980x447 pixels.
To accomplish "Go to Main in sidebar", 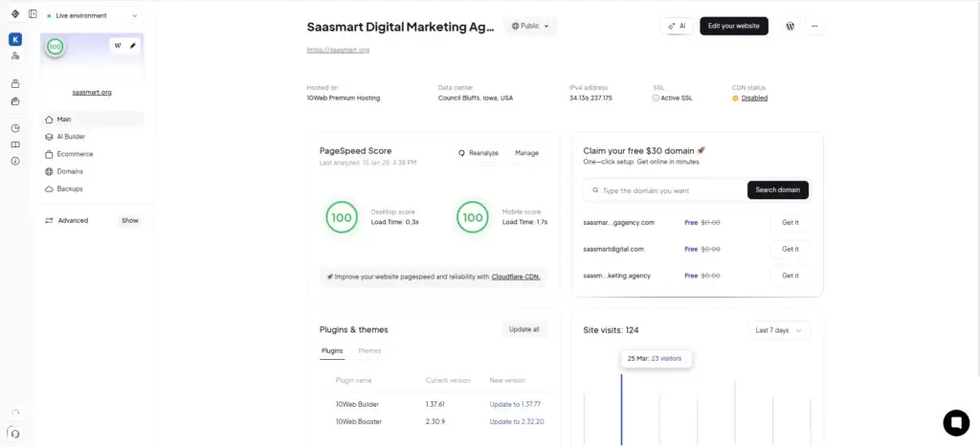I will [93, 120].
